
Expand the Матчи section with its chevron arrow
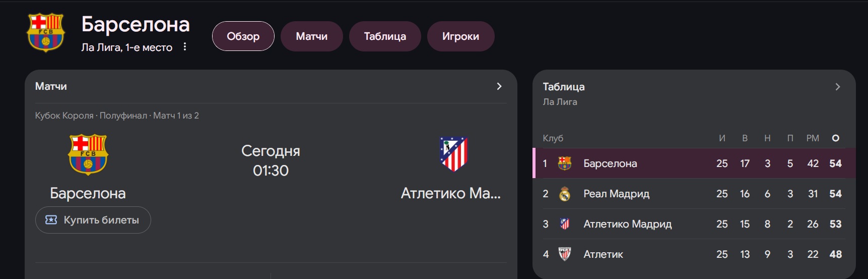[499, 86]
